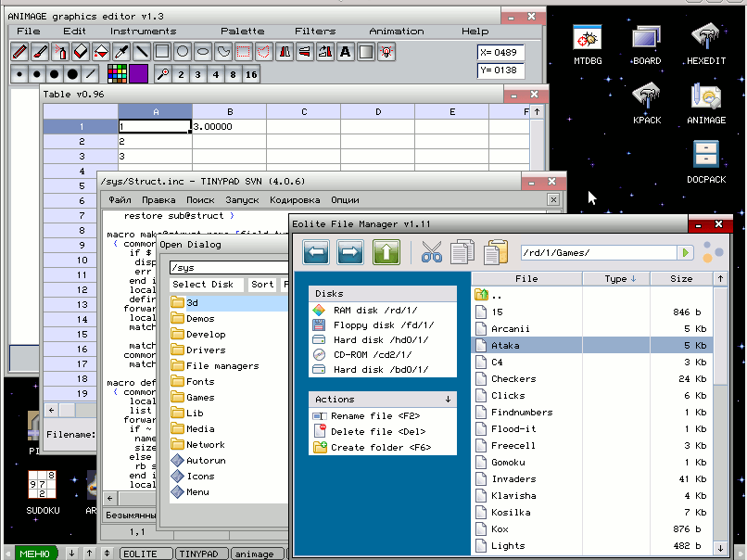Screen dimensions: 747x560
Task: Switch to EOLITE on the taskbar
Action: tap(146, 554)
